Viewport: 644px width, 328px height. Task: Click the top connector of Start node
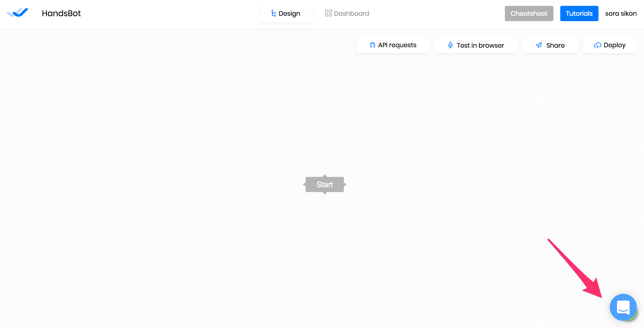coord(324,176)
